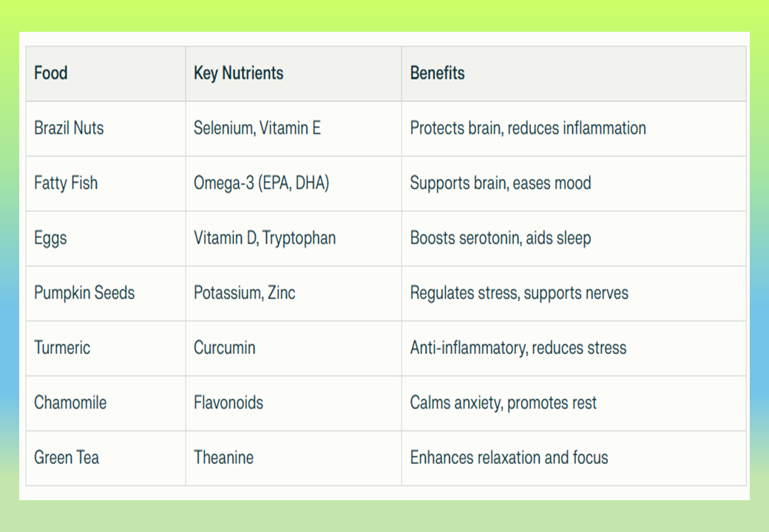
Task: Select the Chamomile cell
Action: [70, 403]
